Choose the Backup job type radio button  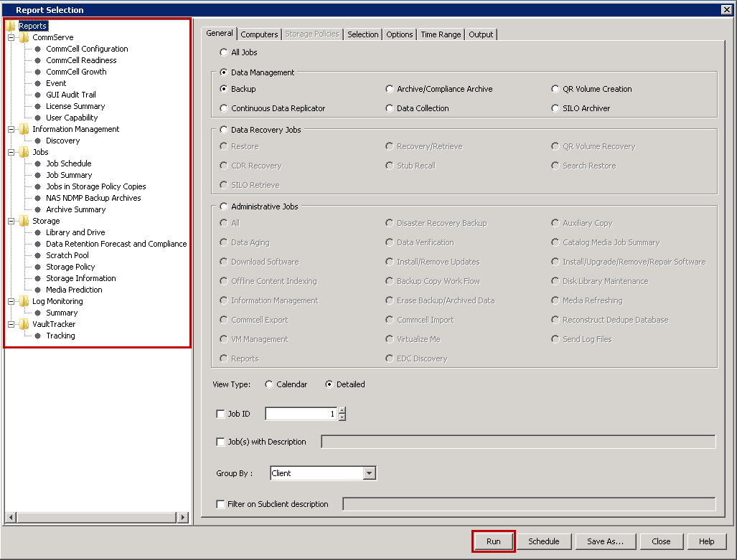pyautogui.click(x=224, y=89)
